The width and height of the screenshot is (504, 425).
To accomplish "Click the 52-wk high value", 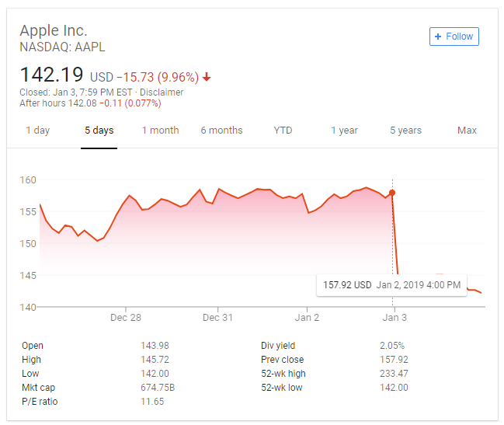I will (x=394, y=374).
